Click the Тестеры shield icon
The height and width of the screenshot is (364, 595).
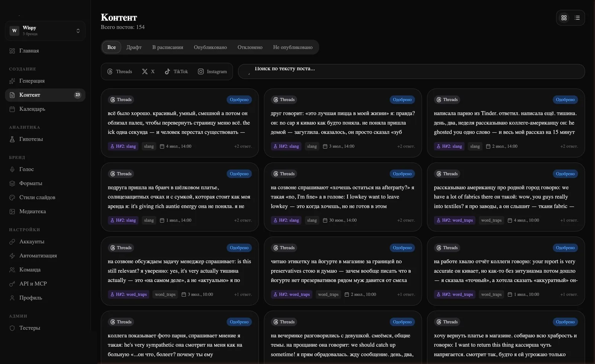[12, 328]
